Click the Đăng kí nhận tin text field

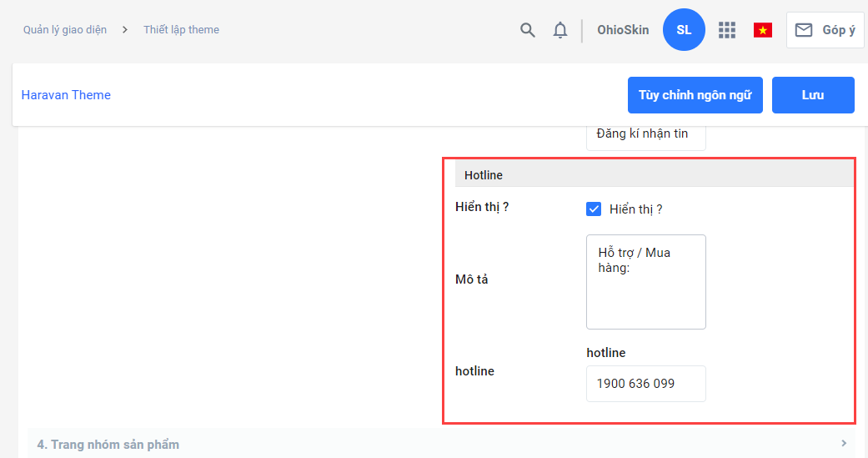645,134
